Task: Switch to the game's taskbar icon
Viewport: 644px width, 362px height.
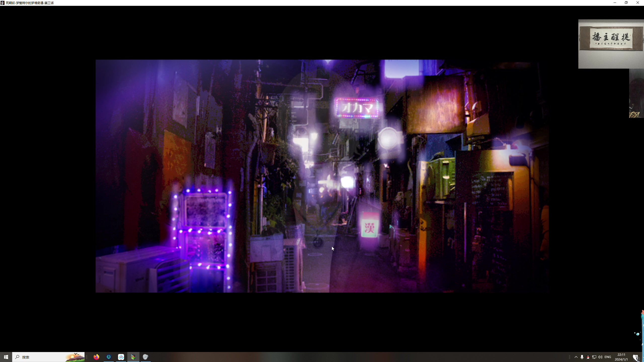Action: (x=133, y=357)
